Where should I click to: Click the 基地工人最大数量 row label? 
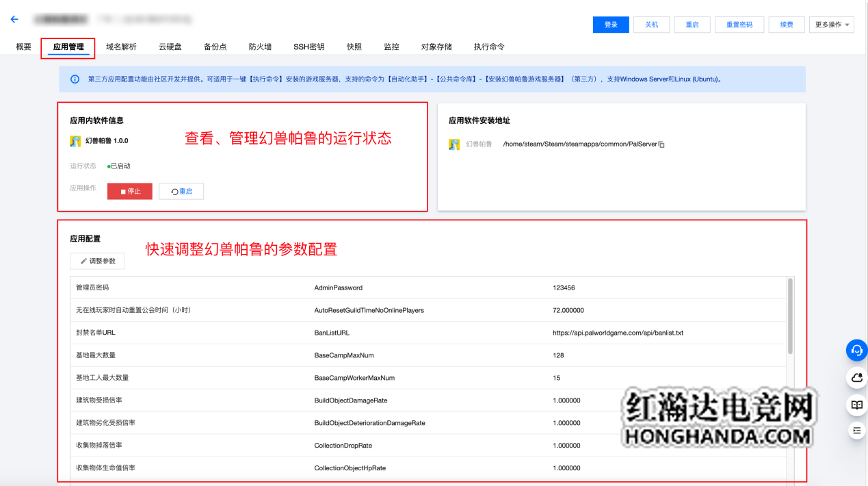103,378
